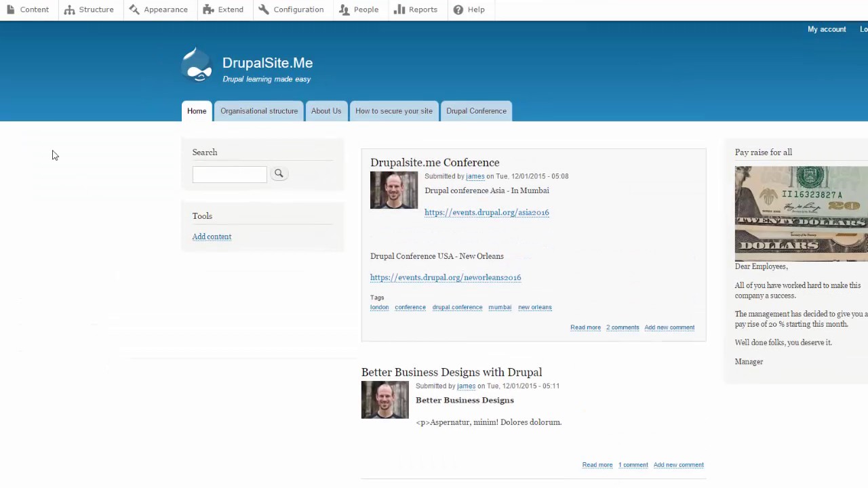The height and width of the screenshot is (488, 868).
Task: Open the 1 comment link
Action: (633, 465)
